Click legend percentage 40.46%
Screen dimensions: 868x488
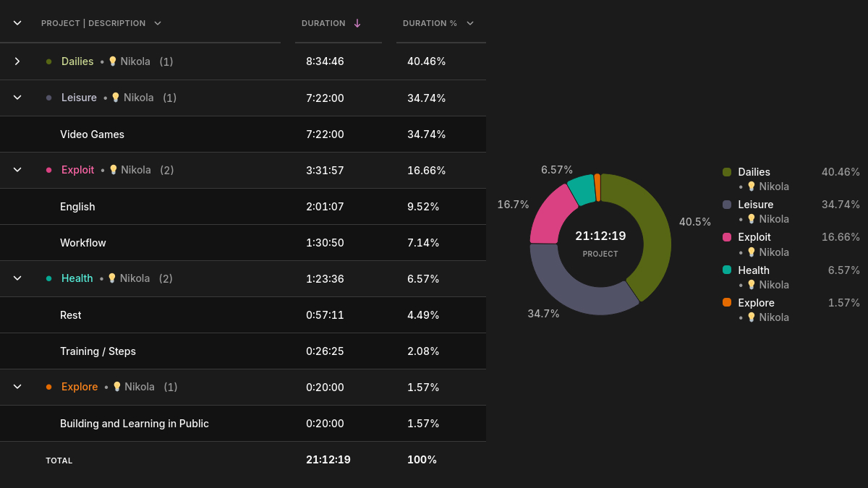coord(841,172)
